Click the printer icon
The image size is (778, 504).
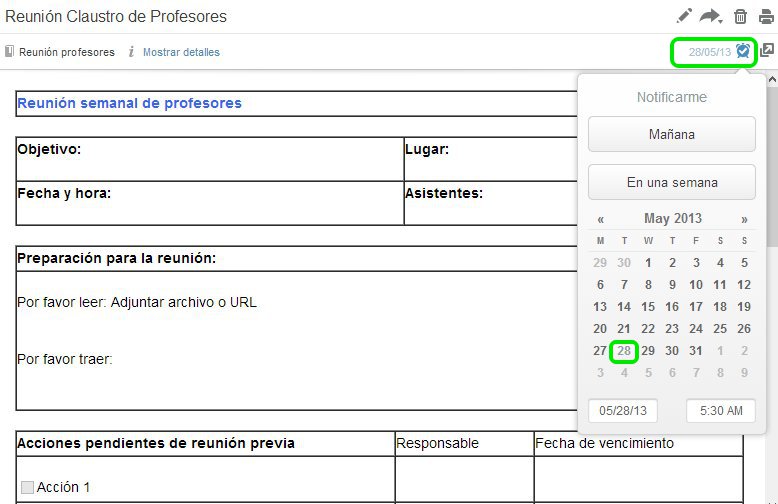click(x=766, y=16)
